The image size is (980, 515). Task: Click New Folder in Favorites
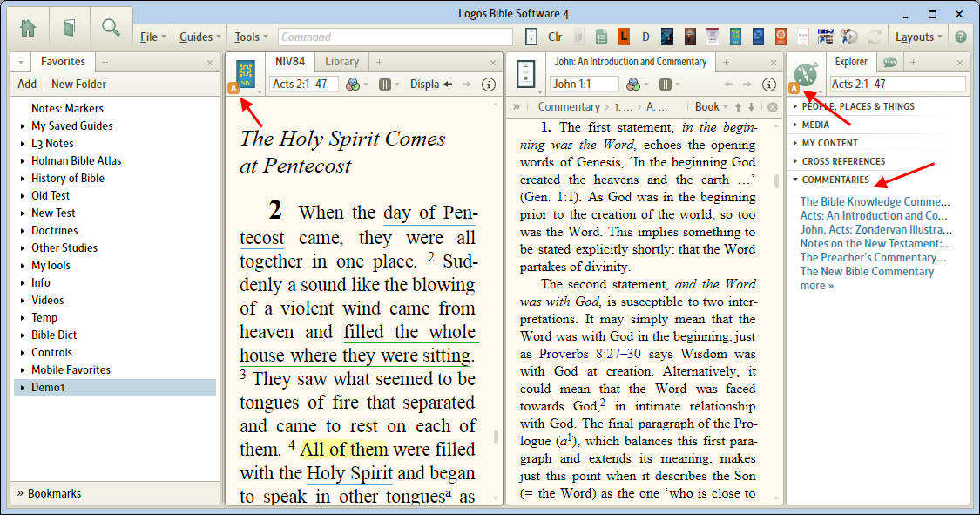(78, 84)
